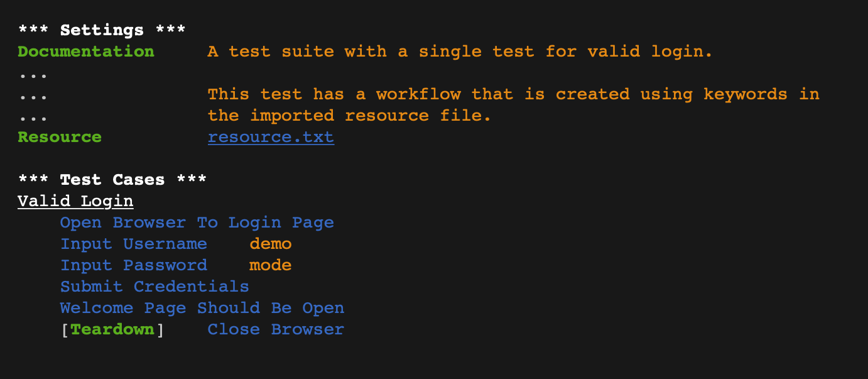Click the Input Password keyword
This screenshot has width=868, height=379.
pyautogui.click(x=133, y=265)
